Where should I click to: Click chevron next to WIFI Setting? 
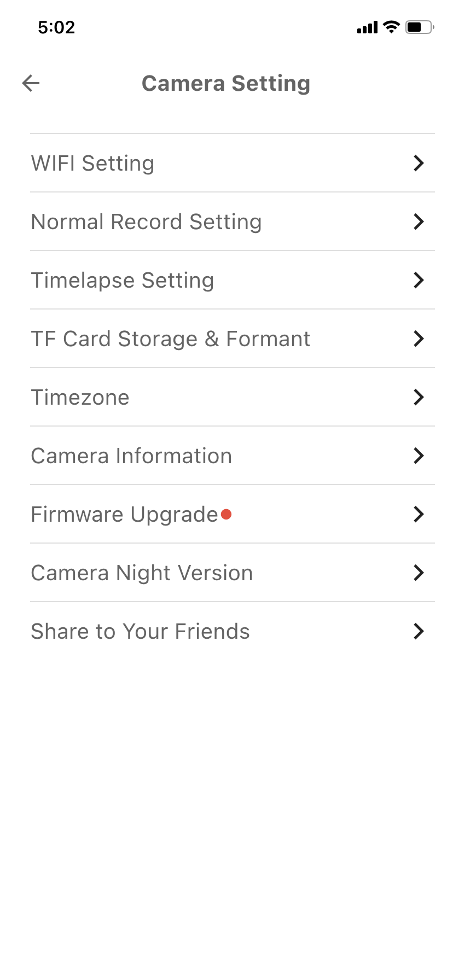[419, 163]
